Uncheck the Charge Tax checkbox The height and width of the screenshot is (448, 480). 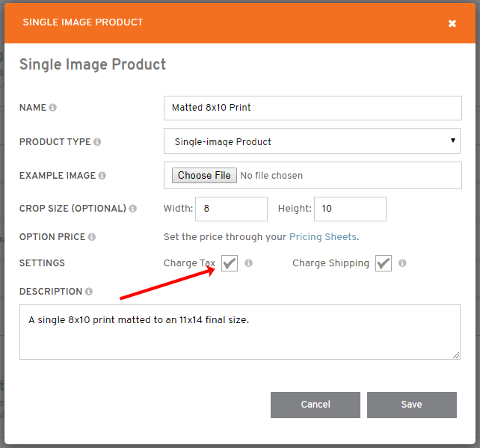pos(230,263)
